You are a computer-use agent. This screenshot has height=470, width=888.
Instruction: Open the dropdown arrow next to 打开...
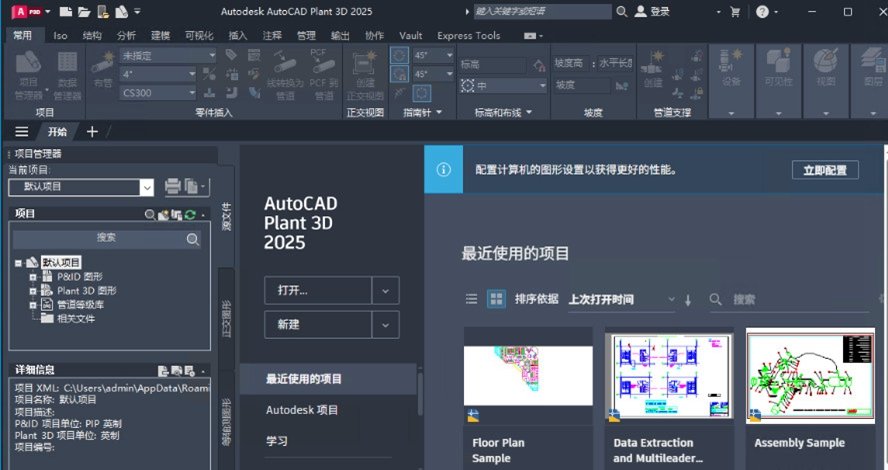point(385,291)
